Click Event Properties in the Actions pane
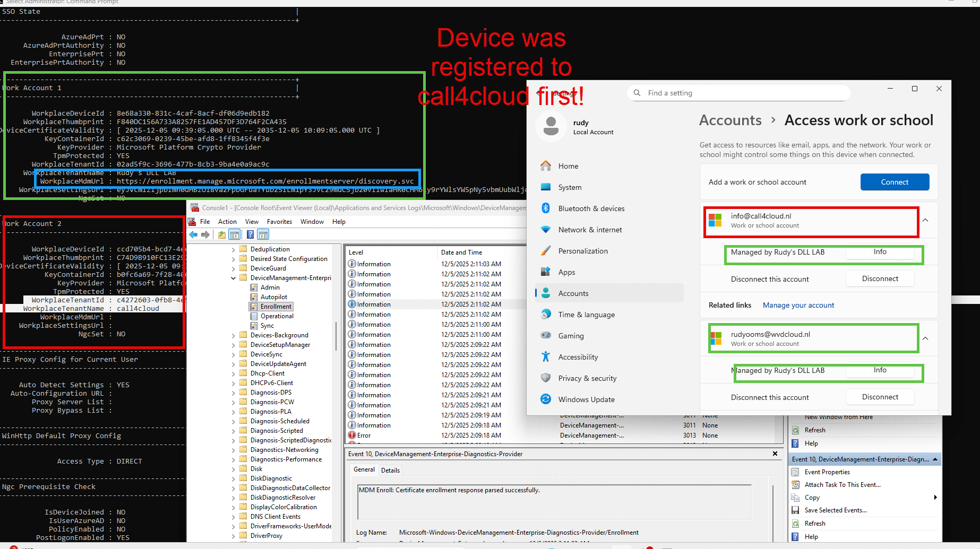The width and height of the screenshot is (980, 549). tap(827, 472)
